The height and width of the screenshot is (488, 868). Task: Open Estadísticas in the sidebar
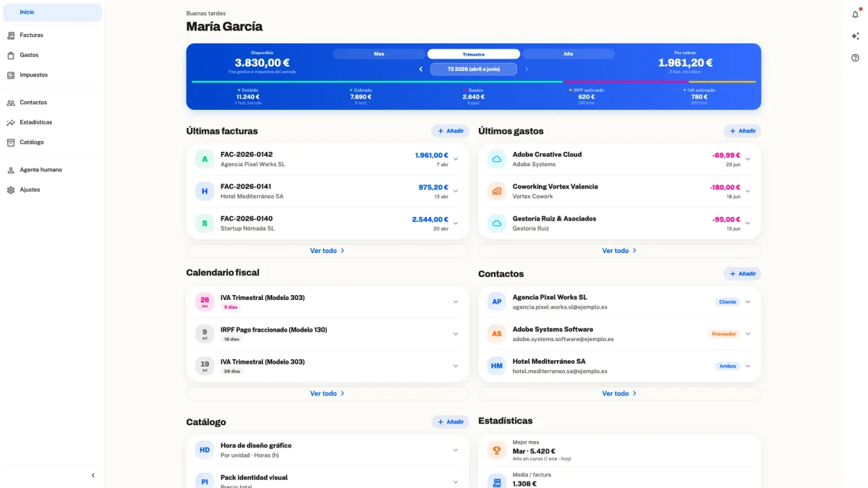coord(52,122)
